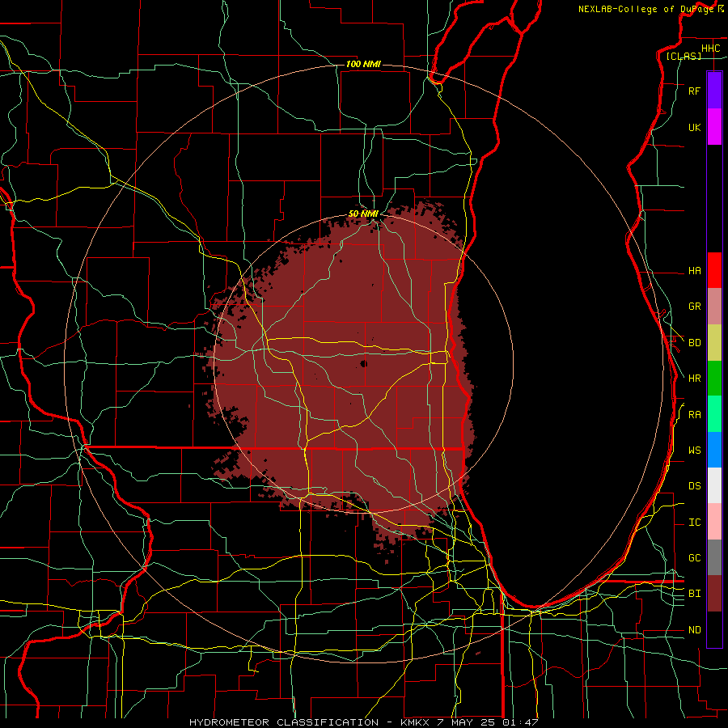Click the 50 NMI range ring label
Screen dimensions: 728x728
363,214
